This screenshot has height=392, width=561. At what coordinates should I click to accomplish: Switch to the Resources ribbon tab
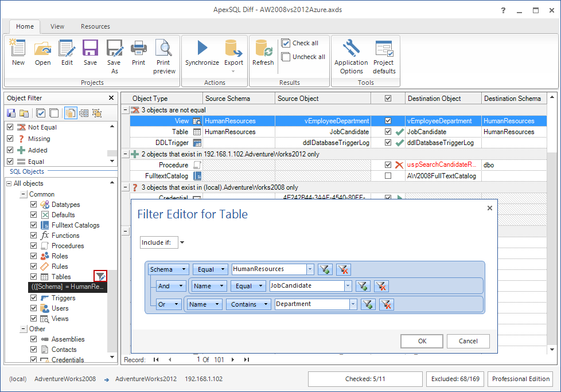[95, 26]
